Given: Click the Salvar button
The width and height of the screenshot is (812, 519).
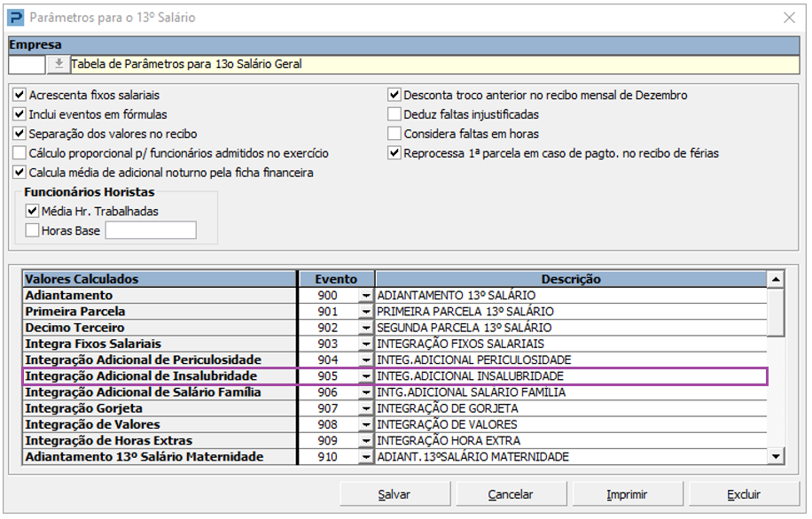Looking at the screenshot, I should point(395,494).
